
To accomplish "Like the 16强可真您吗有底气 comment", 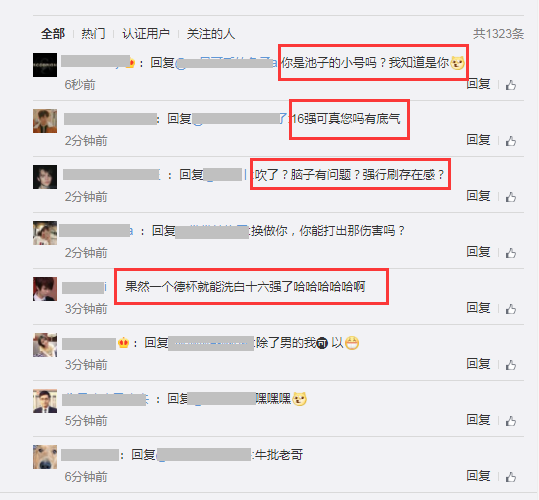I will 511,141.
